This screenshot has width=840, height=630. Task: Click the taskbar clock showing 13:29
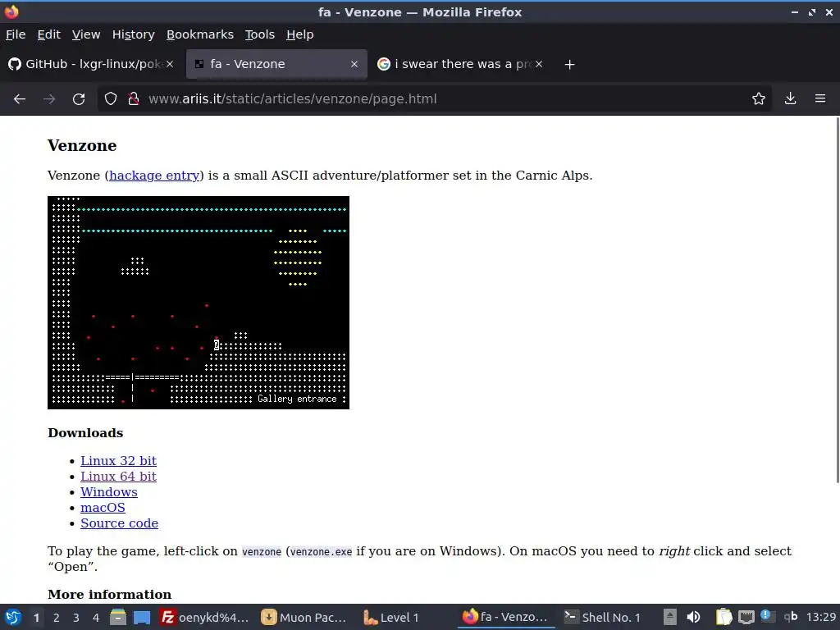click(x=820, y=617)
